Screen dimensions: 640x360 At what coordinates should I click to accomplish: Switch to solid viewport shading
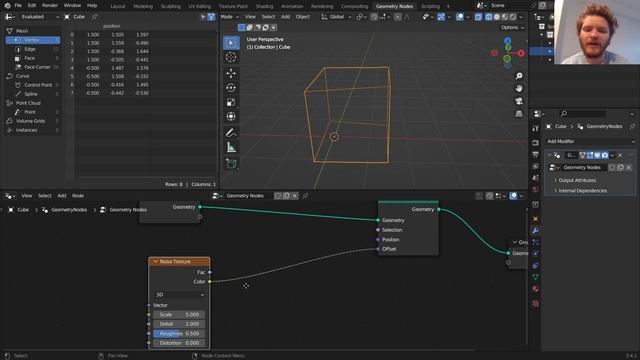(x=497, y=17)
